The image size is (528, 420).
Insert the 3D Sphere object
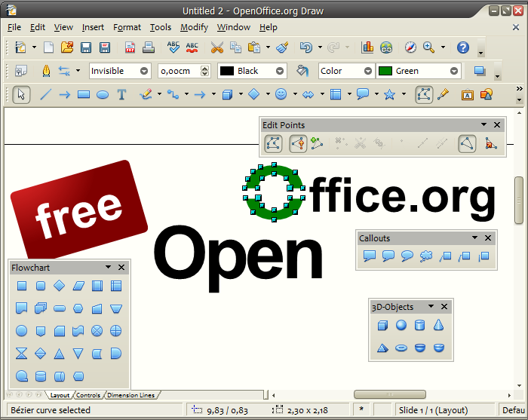click(x=401, y=325)
